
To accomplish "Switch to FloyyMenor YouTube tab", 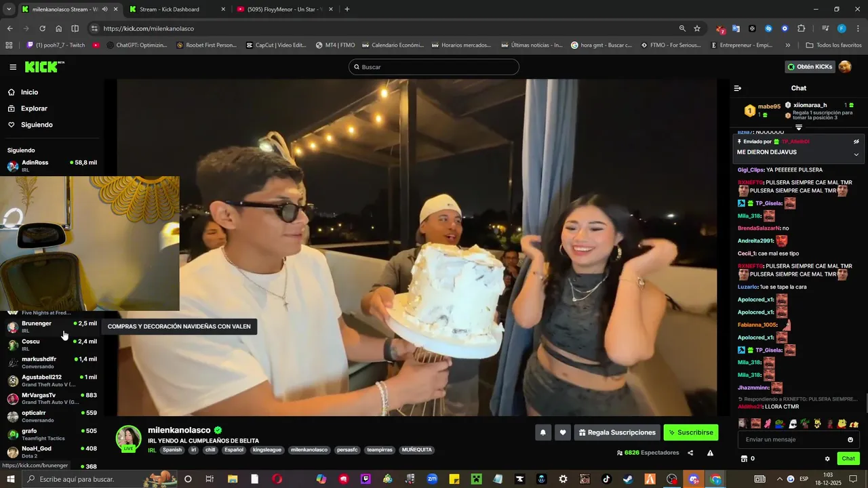I will tap(285, 9).
